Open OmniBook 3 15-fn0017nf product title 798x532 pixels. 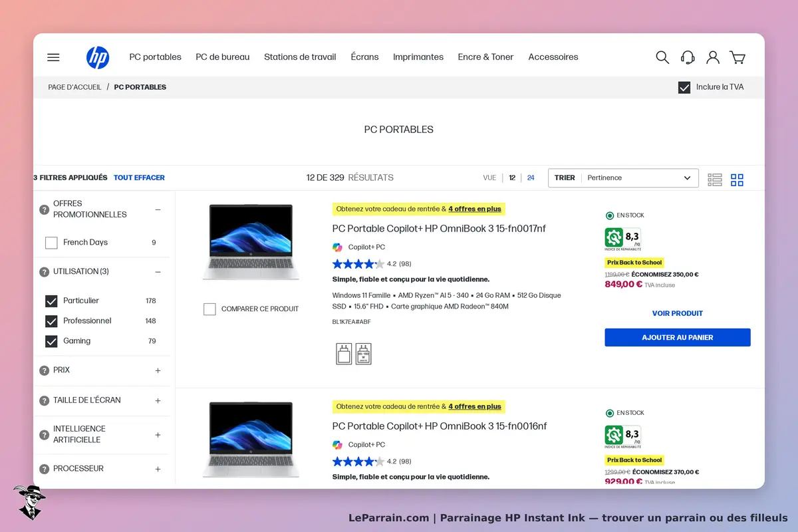tap(439, 229)
